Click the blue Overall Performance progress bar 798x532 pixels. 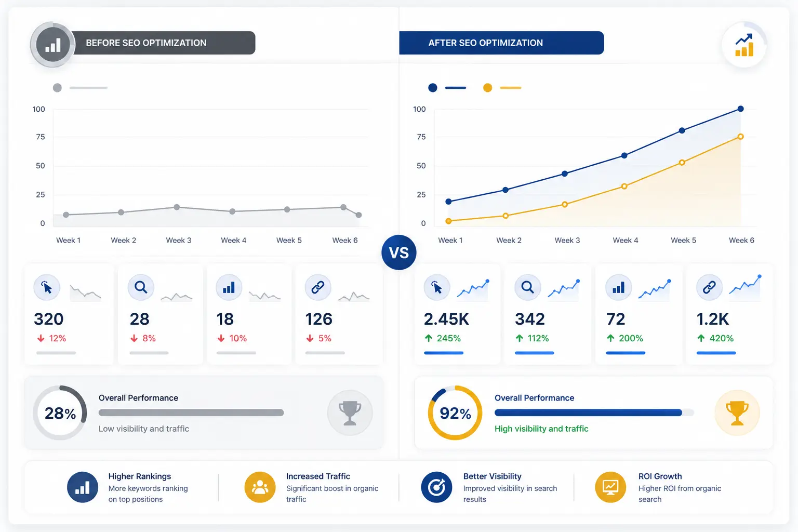588,413
